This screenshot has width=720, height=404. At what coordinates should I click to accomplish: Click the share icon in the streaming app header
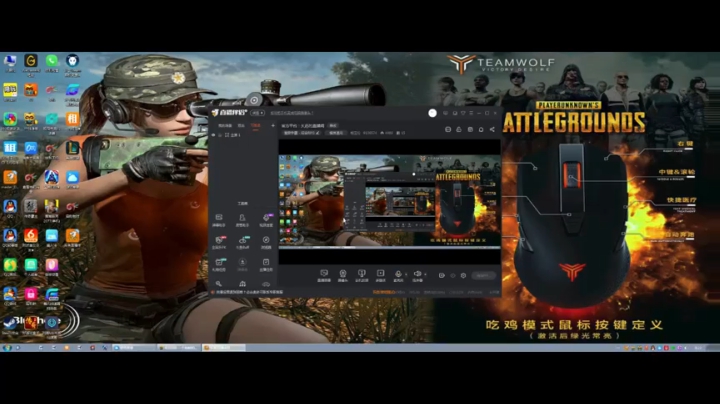[x=492, y=129]
